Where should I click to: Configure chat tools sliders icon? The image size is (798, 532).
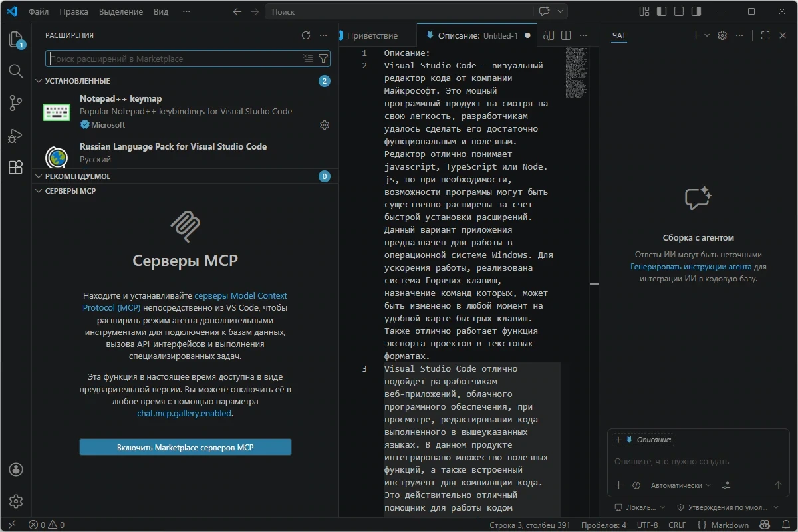pos(726,485)
